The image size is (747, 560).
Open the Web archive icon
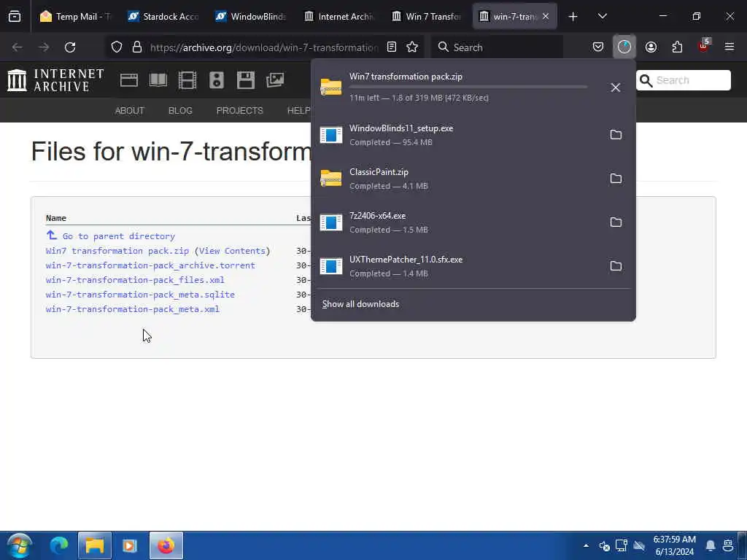129,80
